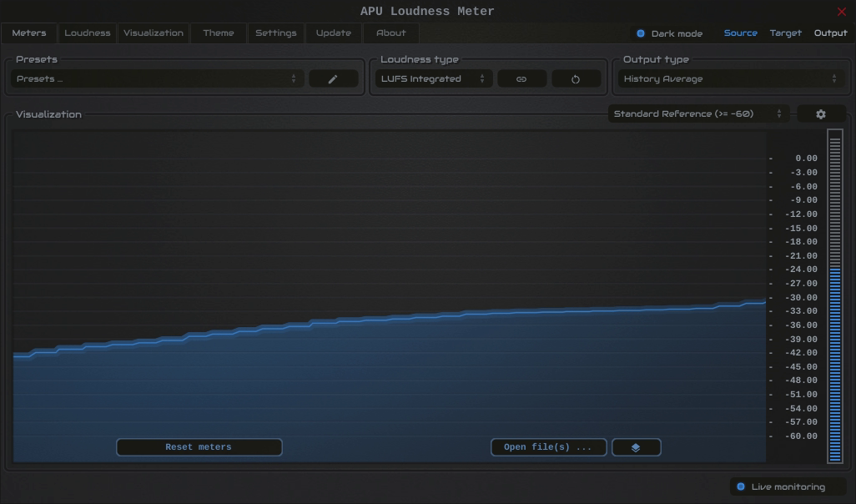This screenshot has height=504, width=856.
Task: Switch to the Theme tab
Action: [x=219, y=33]
